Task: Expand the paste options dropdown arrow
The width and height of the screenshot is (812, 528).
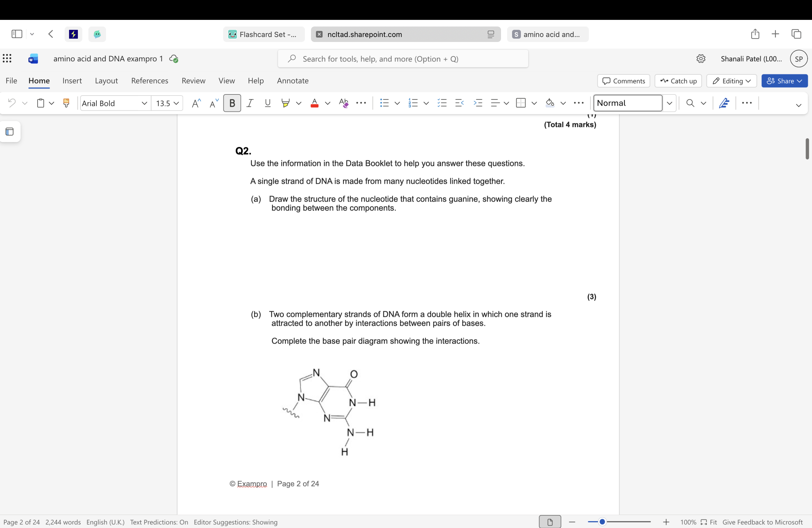Action: point(52,103)
